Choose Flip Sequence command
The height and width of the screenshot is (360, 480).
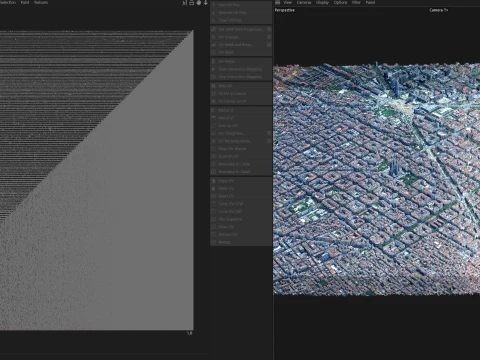[241, 219]
